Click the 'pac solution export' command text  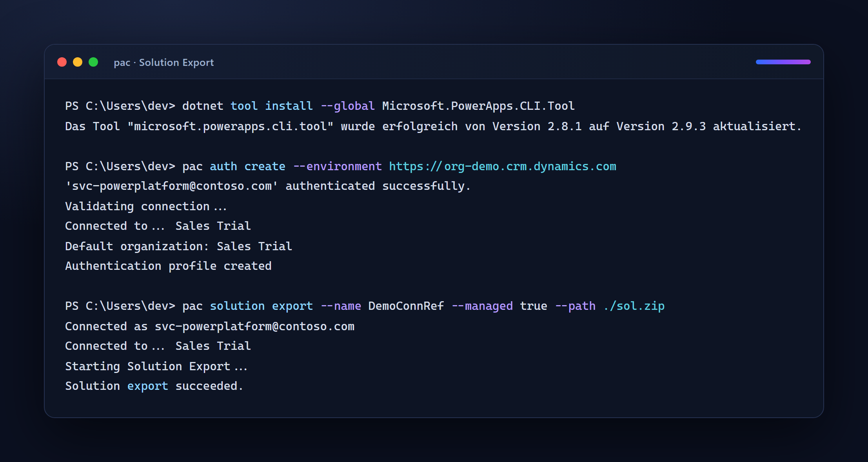click(x=248, y=306)
